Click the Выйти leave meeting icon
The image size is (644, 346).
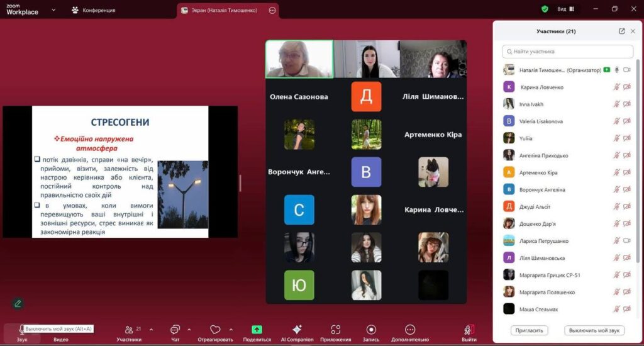(469, 330)
